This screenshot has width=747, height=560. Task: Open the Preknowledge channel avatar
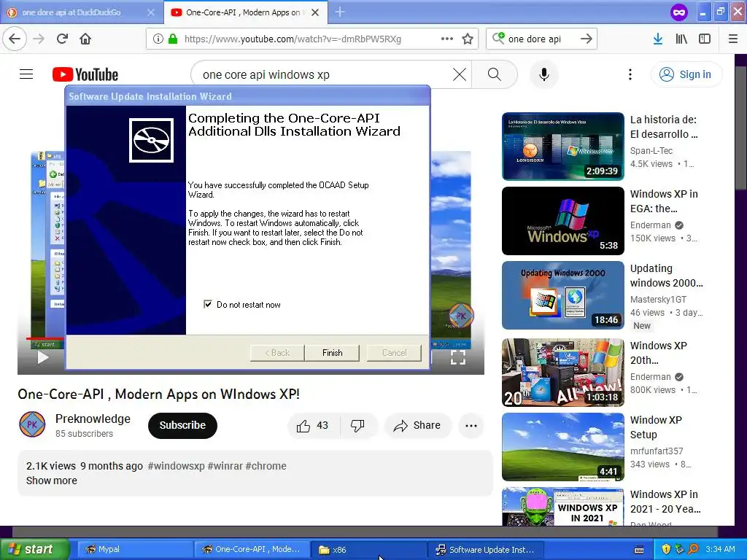pos(32,424)
